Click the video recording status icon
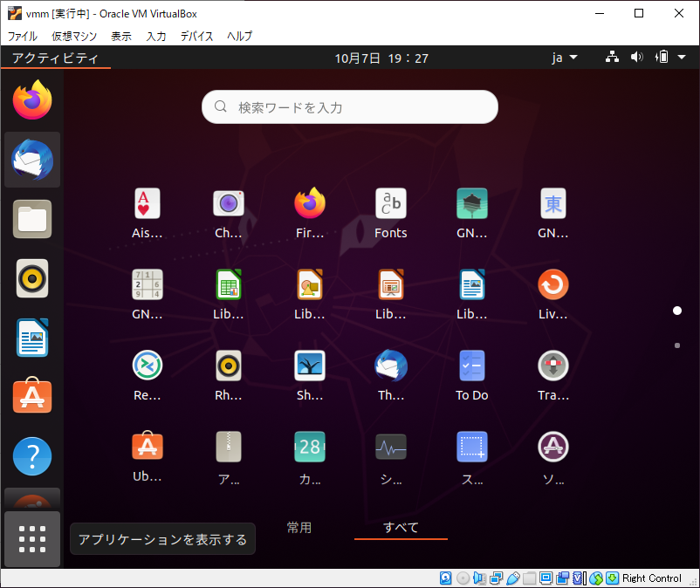Screen dimensions: 700x588 (x=562, y=578)
